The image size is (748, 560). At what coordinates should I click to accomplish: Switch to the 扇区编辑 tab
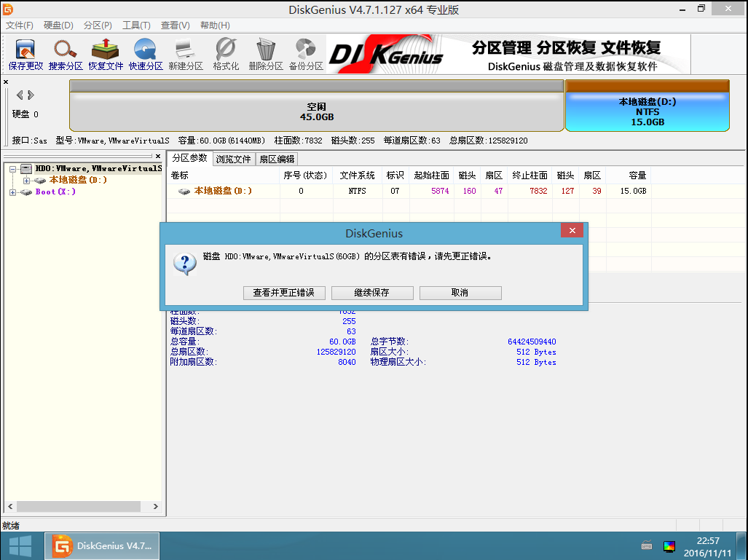click(x=277, y=159)
